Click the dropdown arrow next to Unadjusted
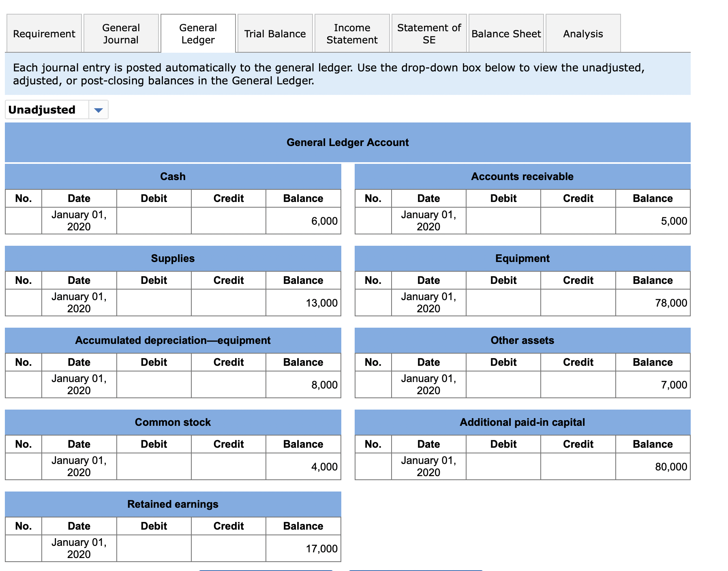 tap(98, 109)
